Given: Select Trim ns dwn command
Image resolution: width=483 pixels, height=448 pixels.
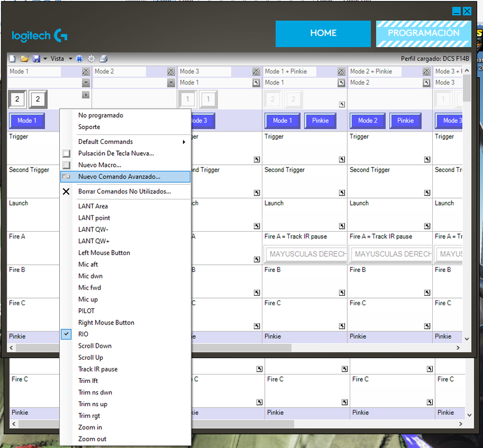Looking at the screenshot, I should [126, 392].
